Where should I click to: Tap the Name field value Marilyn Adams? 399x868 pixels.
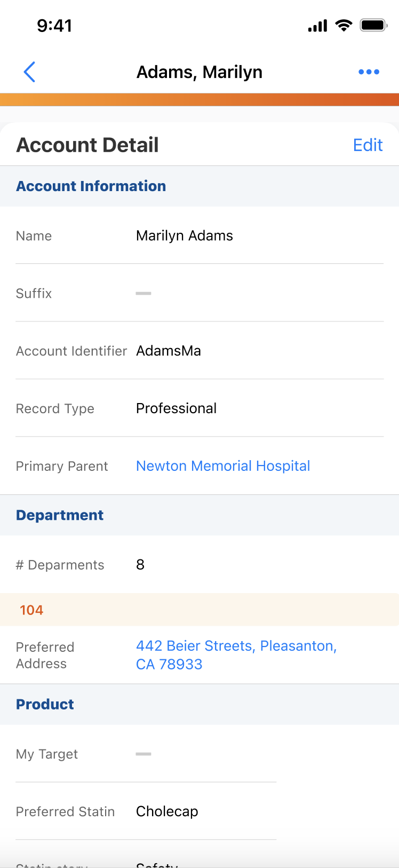click(x=185, y=236)
